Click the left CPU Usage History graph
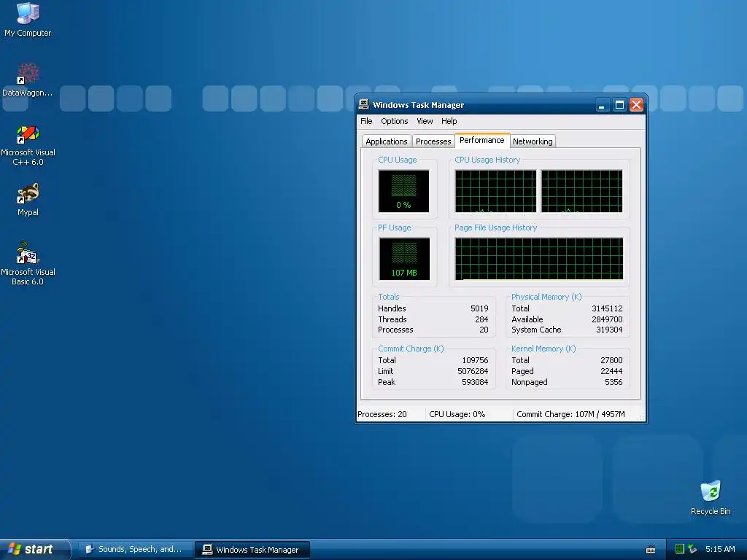This screenshot has width=747, height=560. 495,191
